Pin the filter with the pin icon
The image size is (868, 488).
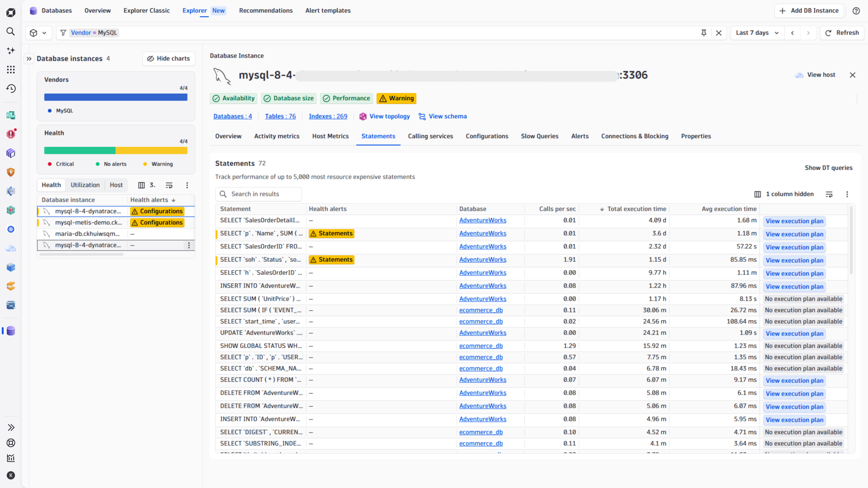[704, 33]
